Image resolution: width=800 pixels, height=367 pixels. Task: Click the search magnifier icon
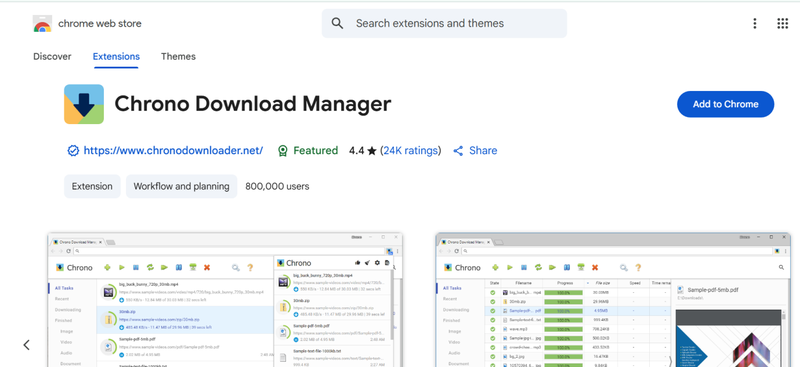tap(337, 23)
